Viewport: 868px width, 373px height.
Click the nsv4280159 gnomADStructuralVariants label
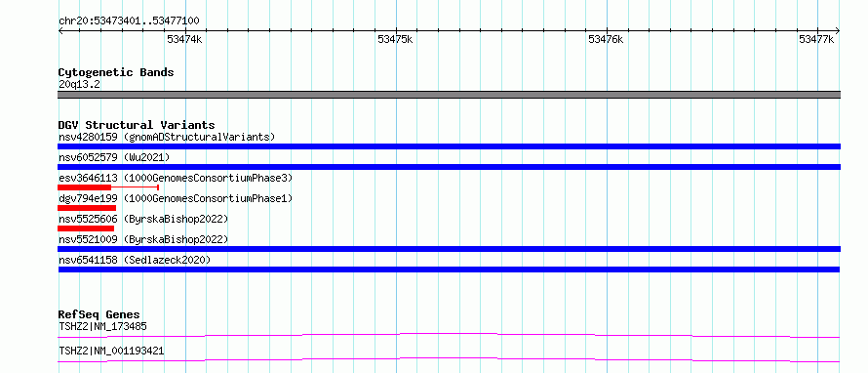(167, 137)
